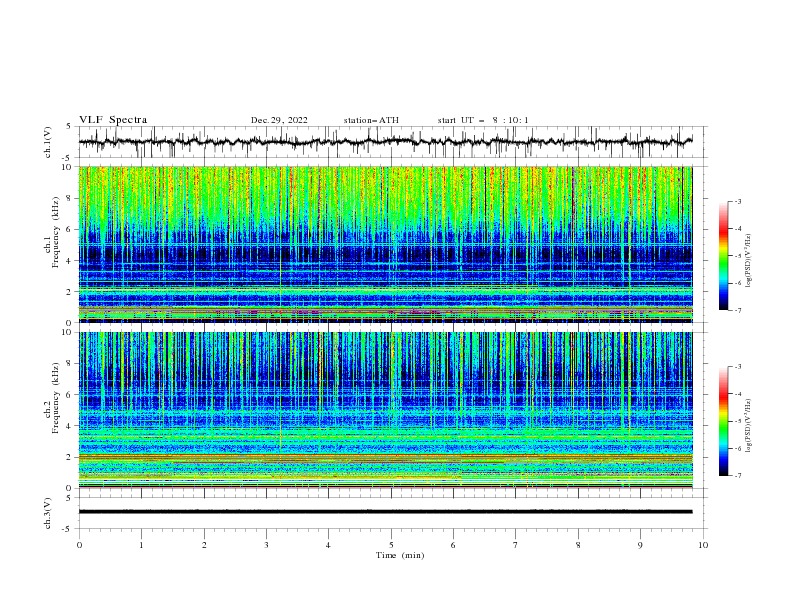
Task: Click the time axis tick label "1"
Action: [141, 545]
